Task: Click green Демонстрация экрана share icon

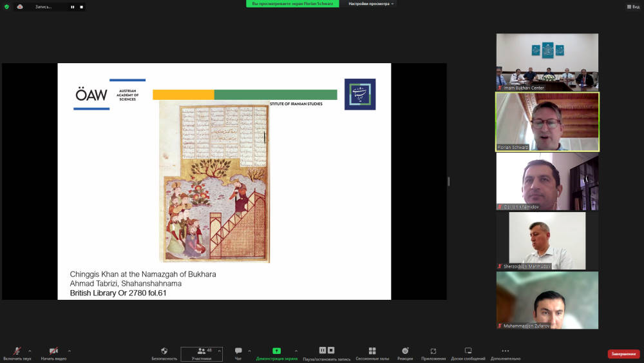Action: point(276,351)
